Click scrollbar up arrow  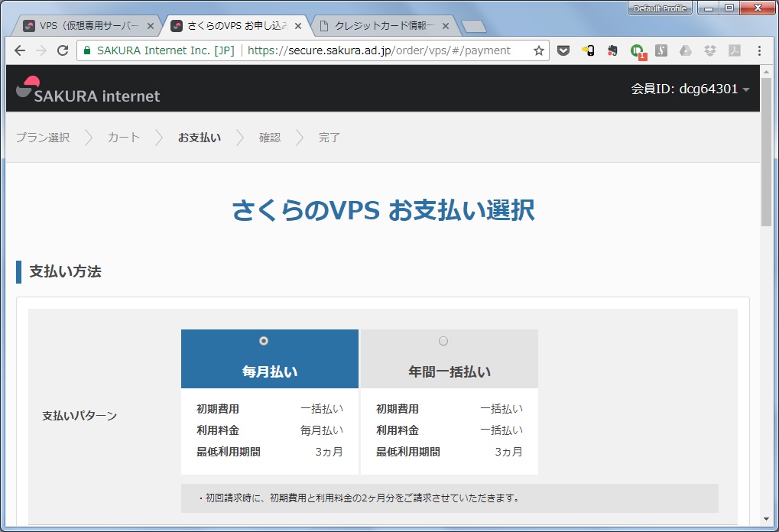[766, 72]
